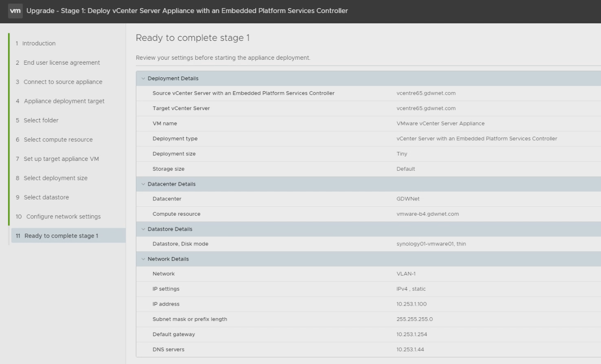Click the Deployment Details section header text

click(173, 79)
